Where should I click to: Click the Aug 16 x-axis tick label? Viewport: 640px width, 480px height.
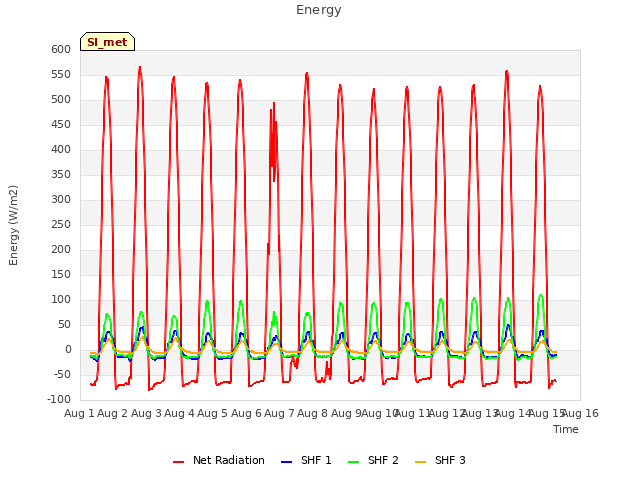[580, 413]
